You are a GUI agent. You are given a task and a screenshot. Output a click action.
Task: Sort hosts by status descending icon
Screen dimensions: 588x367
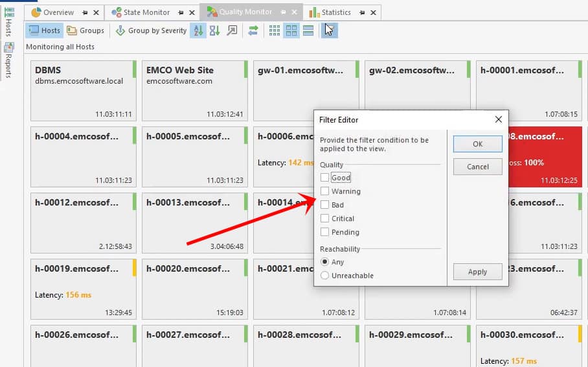pos(215,30)
